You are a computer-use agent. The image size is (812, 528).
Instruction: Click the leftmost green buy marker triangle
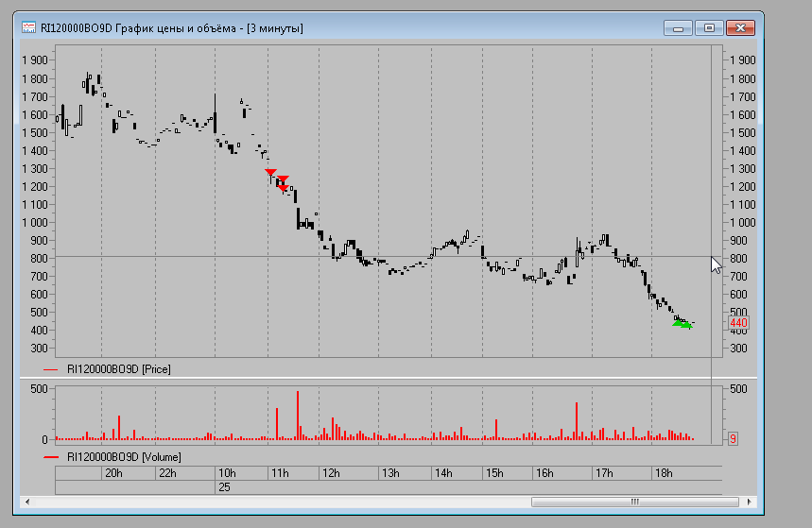pos(678,322)
